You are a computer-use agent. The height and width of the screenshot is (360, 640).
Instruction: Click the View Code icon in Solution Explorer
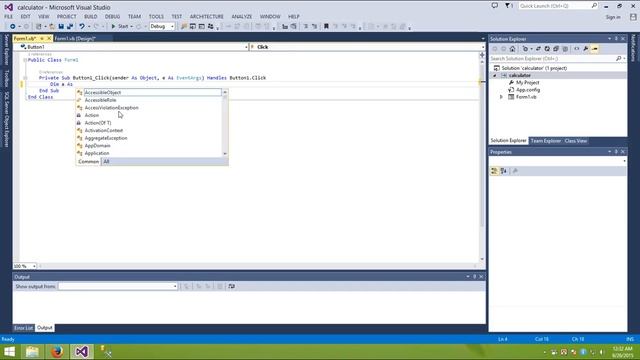(x=576, y=49)
